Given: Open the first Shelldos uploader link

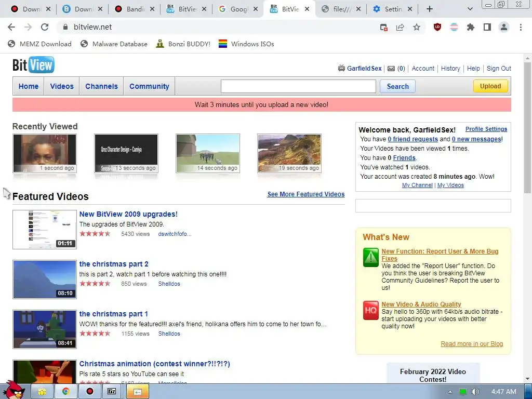Looking at the screenshot, I should (169, 284).
